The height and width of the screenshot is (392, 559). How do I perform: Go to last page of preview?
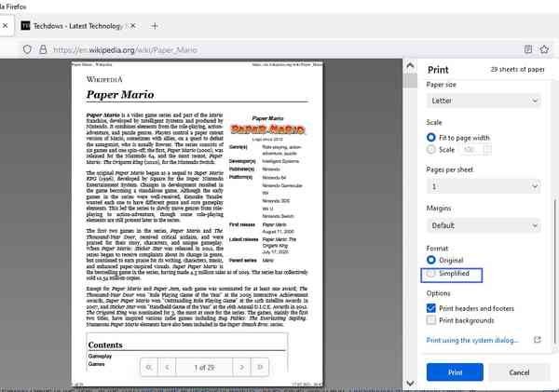pyautogui.click(x=260, y=367)
